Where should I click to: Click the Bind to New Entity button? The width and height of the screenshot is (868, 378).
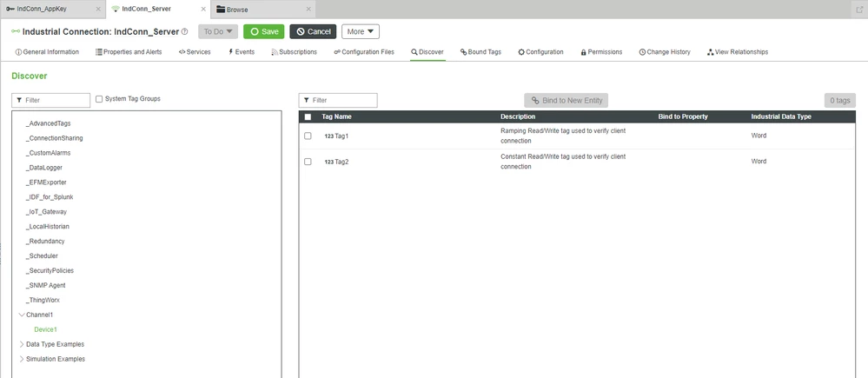[x=567, y=100]
